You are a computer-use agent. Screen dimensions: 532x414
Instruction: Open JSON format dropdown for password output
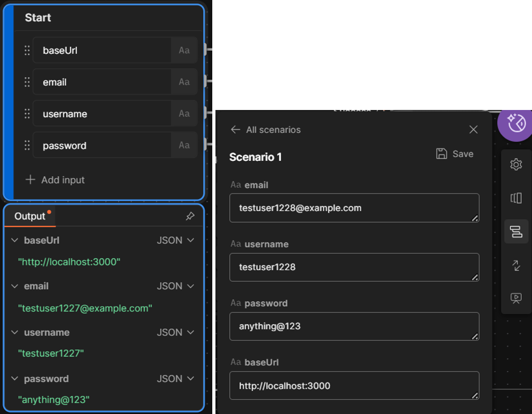tap(176, 379)
